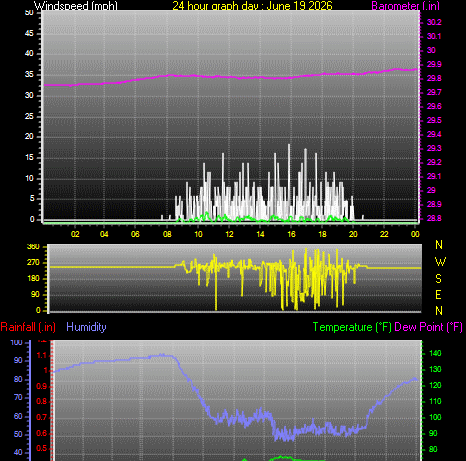Click the "S" compass letter
Image resolution: width=466 pixels, height=461 pixels.
[x=439, y=279]
